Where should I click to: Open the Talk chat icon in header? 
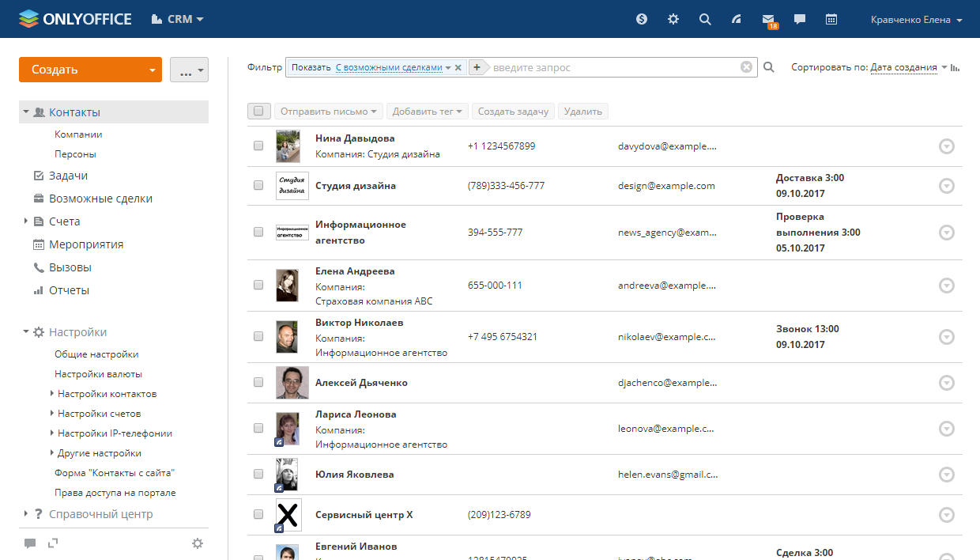(x=800, y=19)
